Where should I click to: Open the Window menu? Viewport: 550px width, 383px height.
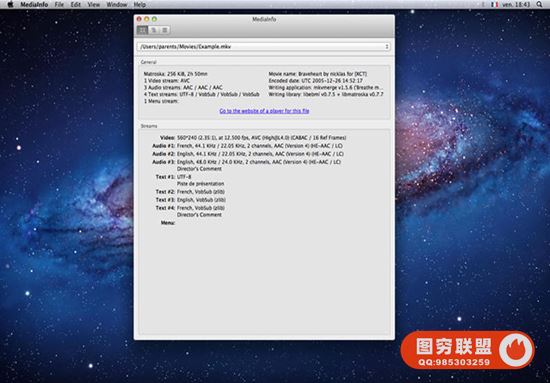click(x=116, y=5)
